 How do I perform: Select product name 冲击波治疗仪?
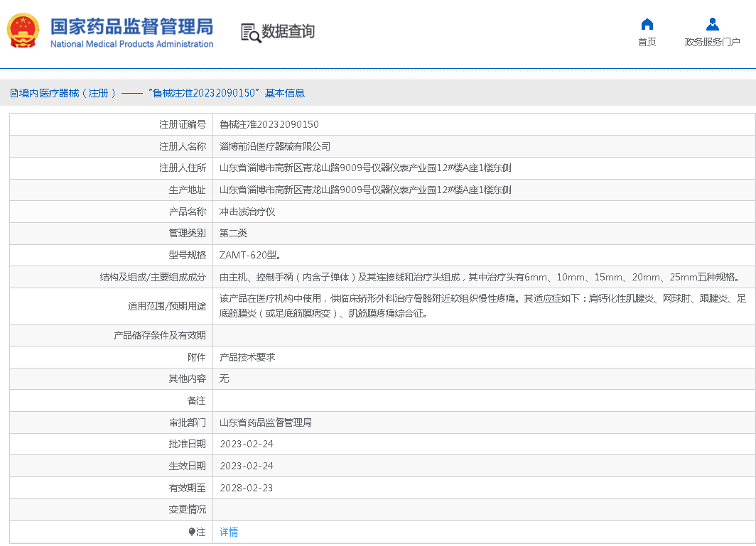pos(247,212)
